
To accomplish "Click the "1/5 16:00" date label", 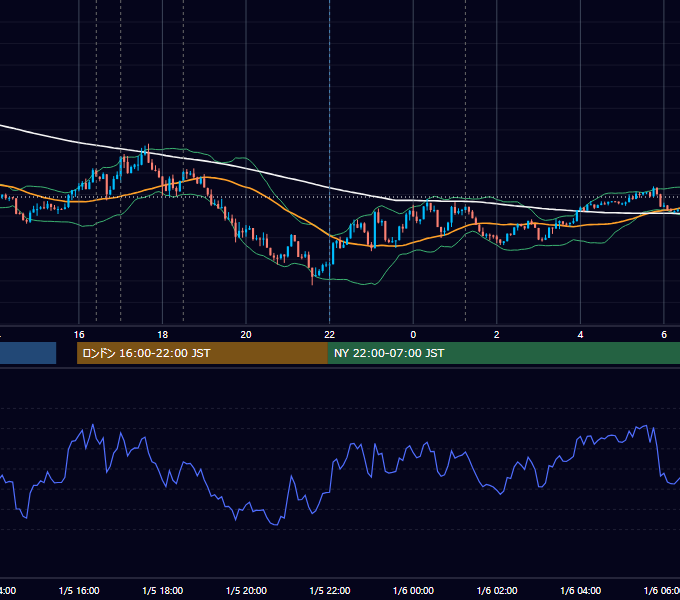I will click(x=79, y=590).
